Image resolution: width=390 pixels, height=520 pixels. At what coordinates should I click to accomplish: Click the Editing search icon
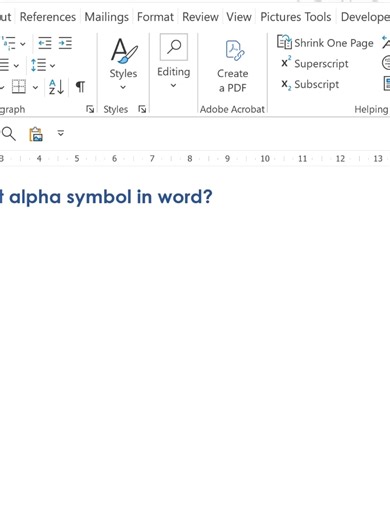click(174, 47)
